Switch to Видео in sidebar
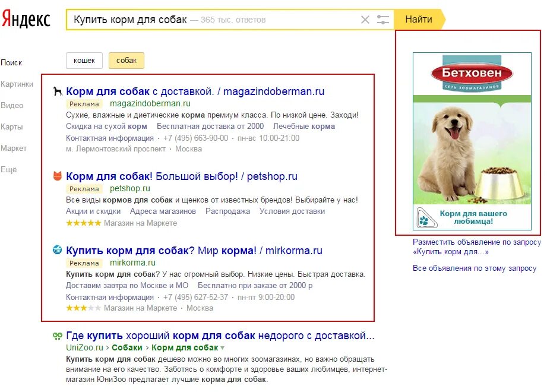The image size is (547, 392). (12, 105)
